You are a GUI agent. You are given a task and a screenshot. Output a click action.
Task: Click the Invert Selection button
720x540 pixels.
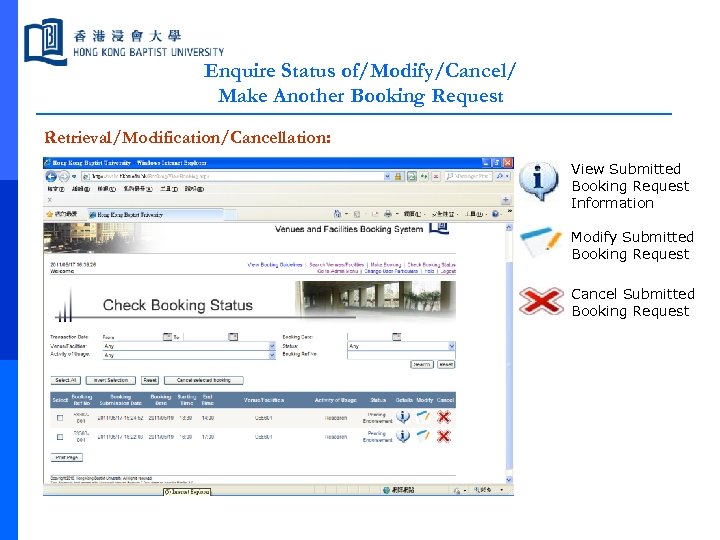click(111, 380)
